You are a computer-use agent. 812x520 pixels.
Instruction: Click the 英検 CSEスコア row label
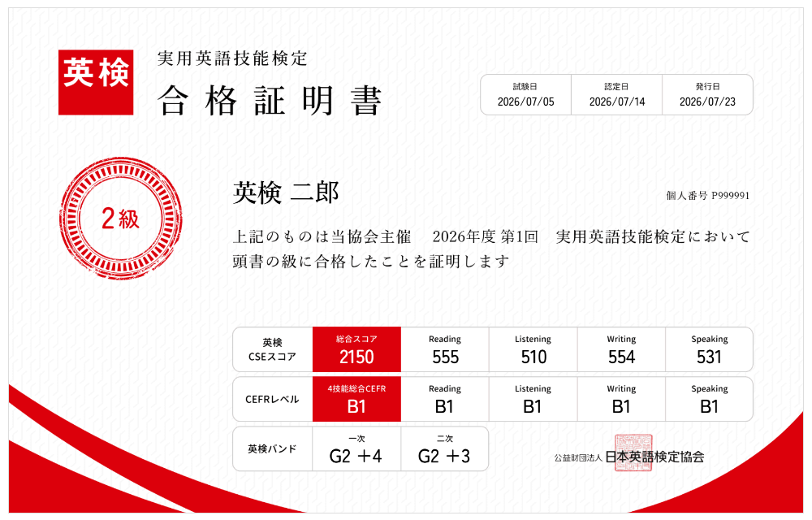(272, 349)
